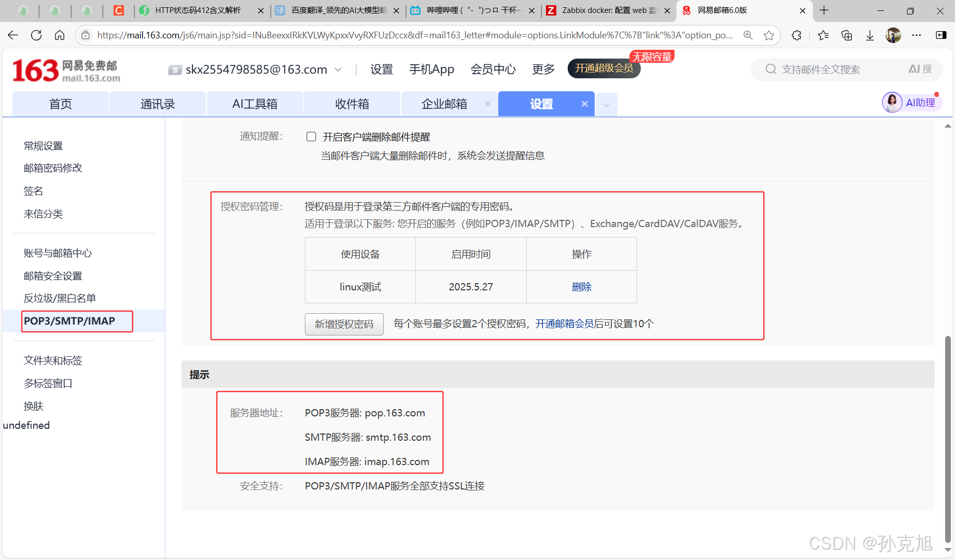Click 手机App in the top header
The height and width of the screenshot is (560, 955).
(x=431, y=69)
